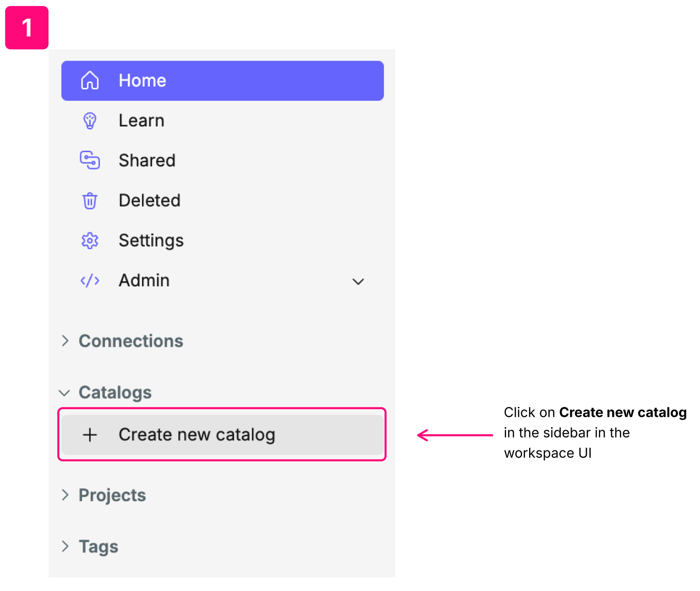Click the Deleted trash can icon

pyautogui.click(x=90, y=201)
